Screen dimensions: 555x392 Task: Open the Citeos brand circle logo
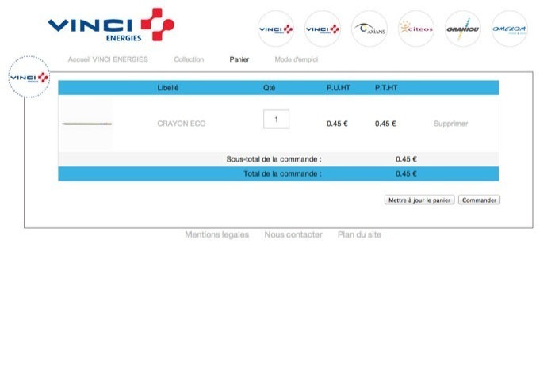[416, 29]
